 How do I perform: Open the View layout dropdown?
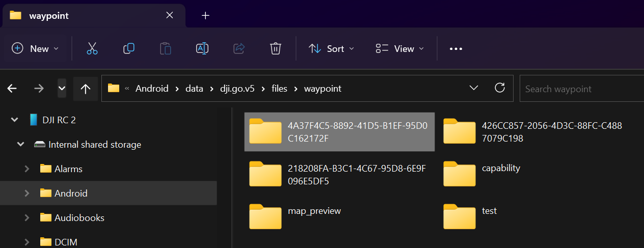[x=400, y=49]
